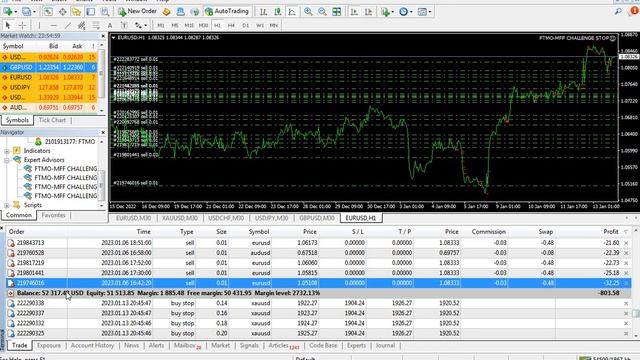Switch chart to line chart mode
The height and width of the screenshot is (360, 640).
pyautogui.click(x=292, y=12)
